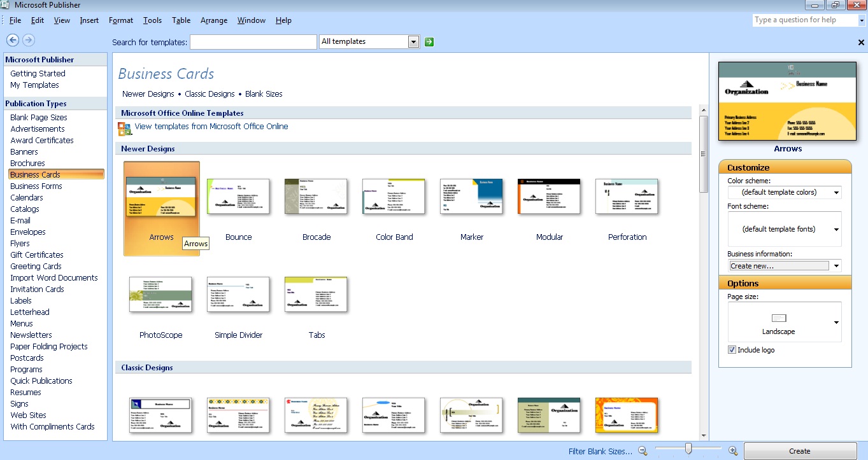Open View templates from Microsoft Office Online
868x460 pixels.
click(x=211, y=127)
